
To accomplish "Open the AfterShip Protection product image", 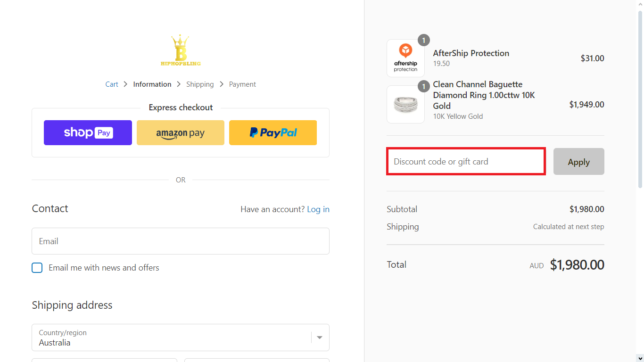I will (x=405, y=58).
